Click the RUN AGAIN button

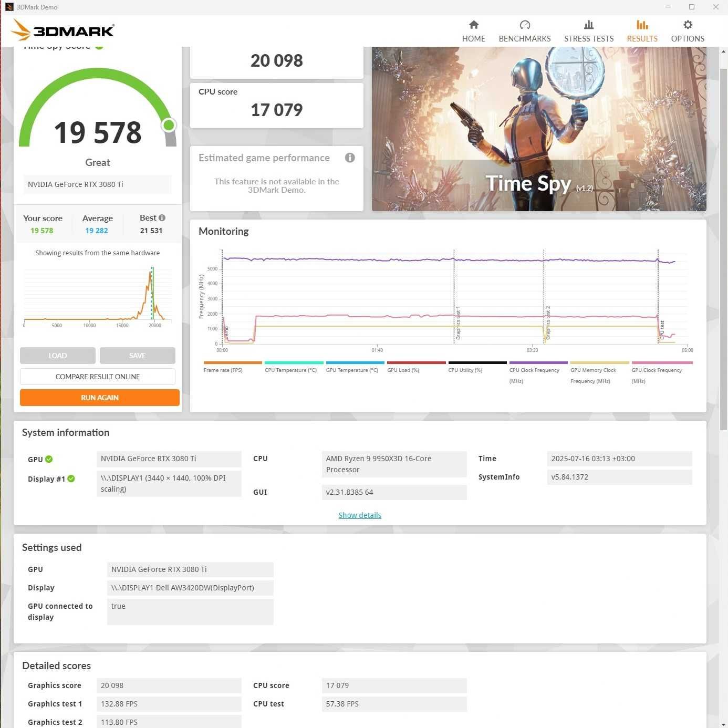click(x=100, y=398)
